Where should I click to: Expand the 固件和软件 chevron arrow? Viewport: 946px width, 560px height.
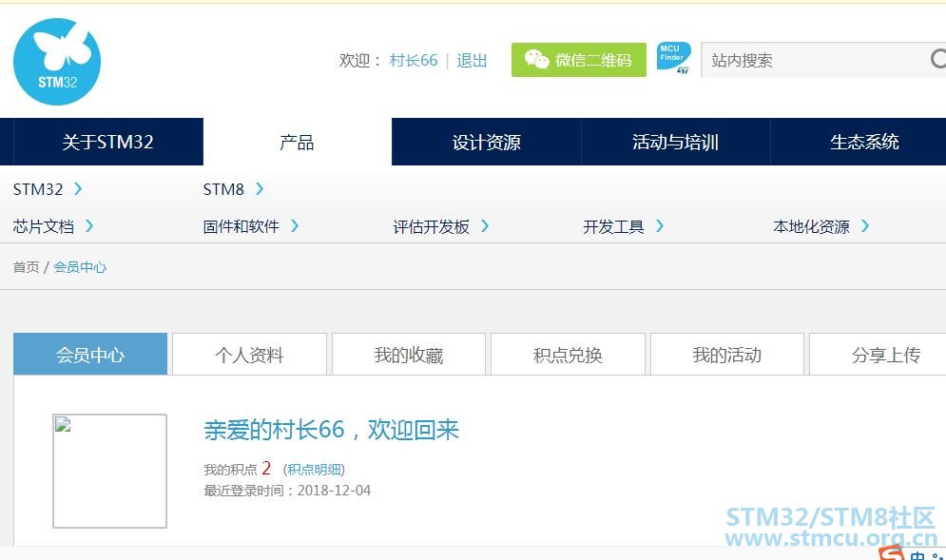295,225
